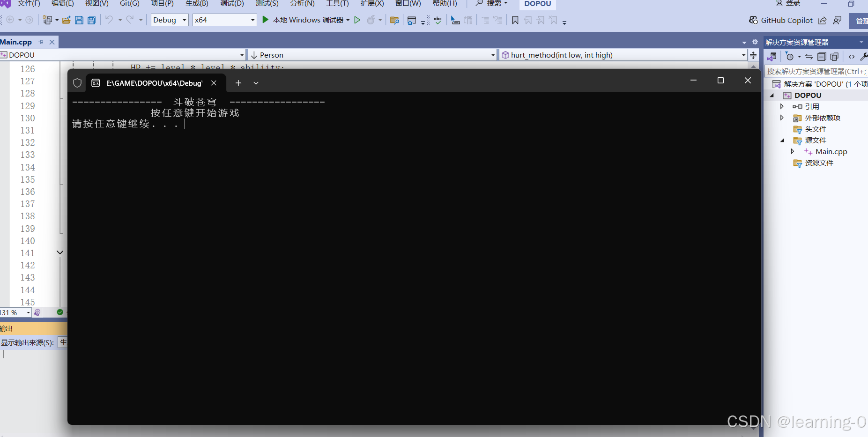Click the Hot Reload flame icon
The height and width of the screenshot is (437, 868).
371,20
